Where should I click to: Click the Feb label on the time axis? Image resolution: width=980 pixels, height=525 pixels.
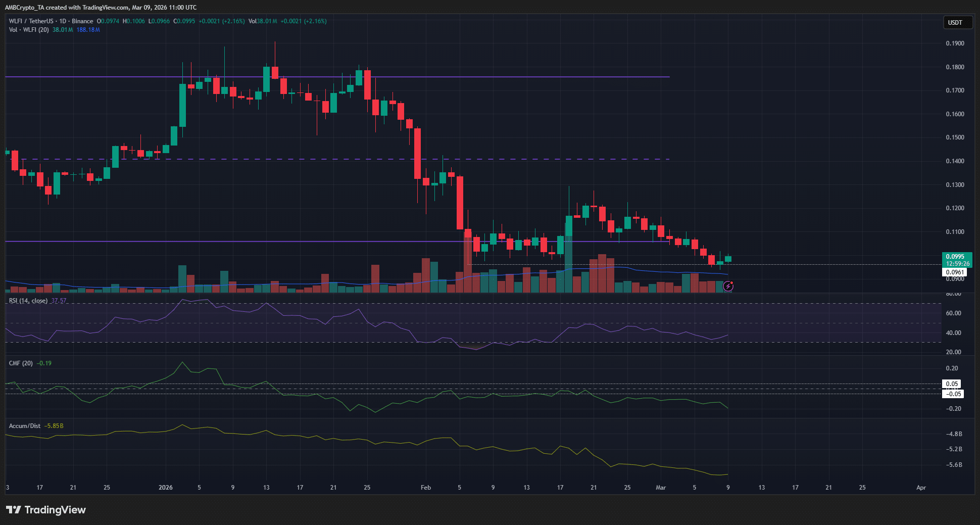coord(426,488)
